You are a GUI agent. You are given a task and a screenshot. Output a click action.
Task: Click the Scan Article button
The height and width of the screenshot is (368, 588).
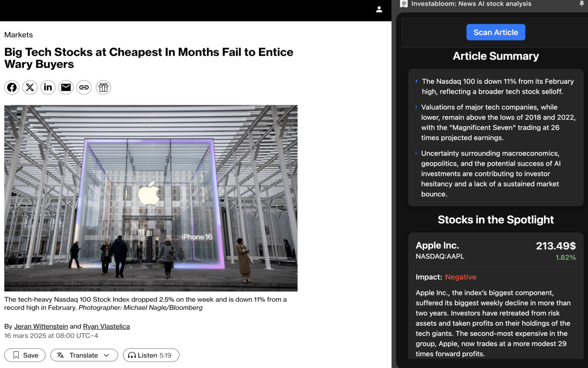(496, 32)
